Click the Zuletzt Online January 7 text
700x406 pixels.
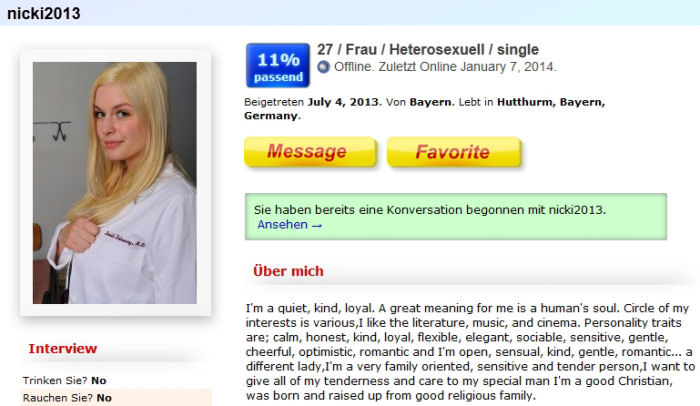point(467,67)
